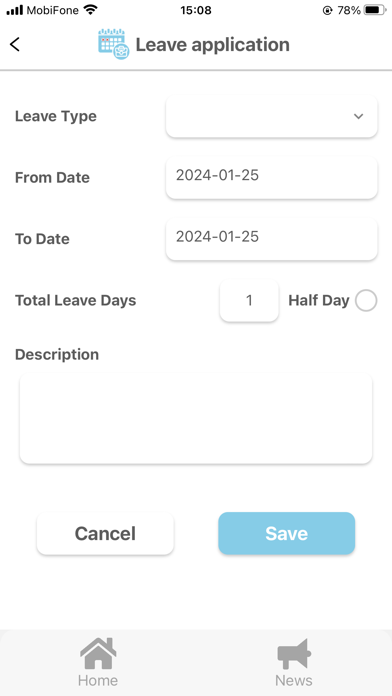The width and height of the screenshot is (392, 696).
Task: Select the Total Leave Days field
Action: point(249,301)
